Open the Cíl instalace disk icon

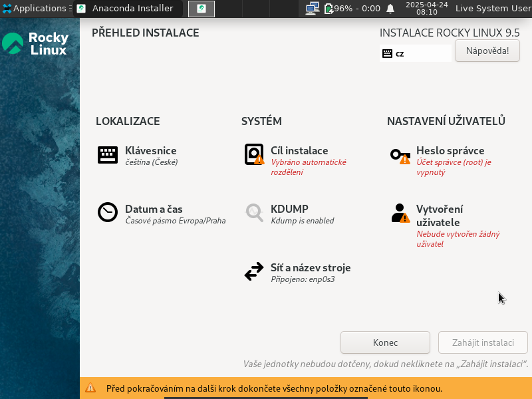point(254,155)
